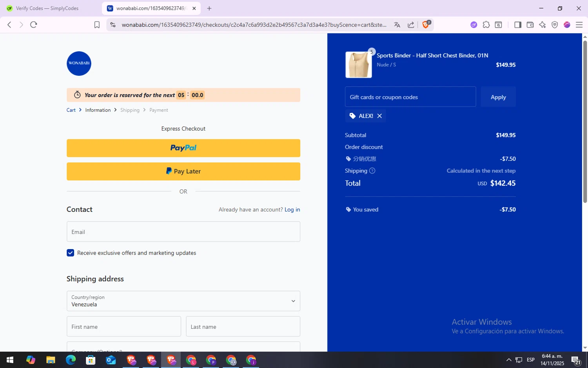The width and height of the screenshot is (588, 368).
Task: Click the translate page icon
Action: 397,25
